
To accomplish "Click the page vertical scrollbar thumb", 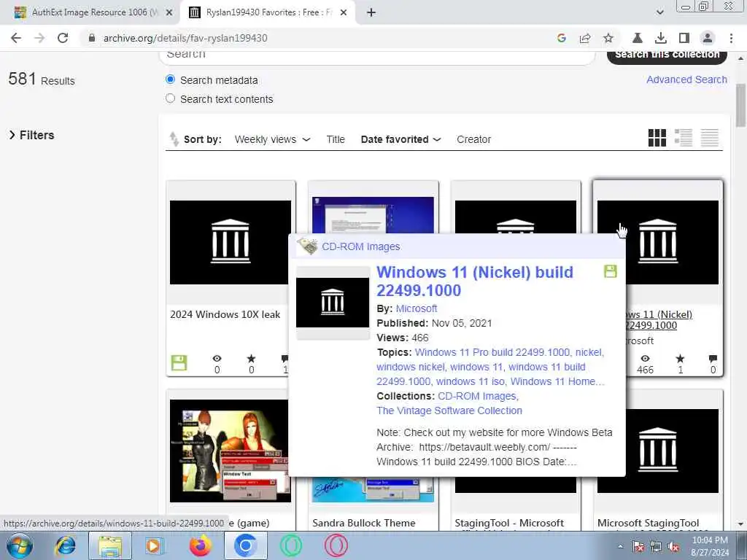I will pyautogui.click(x=741, y=105).
